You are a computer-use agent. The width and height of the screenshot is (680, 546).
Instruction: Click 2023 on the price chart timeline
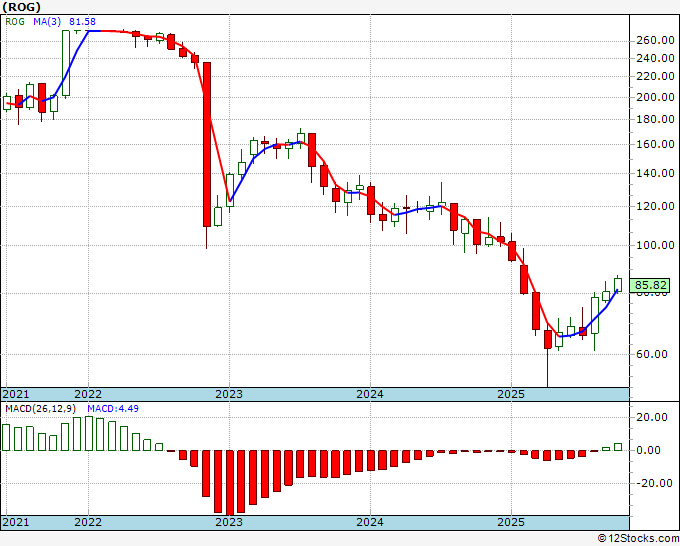click(x=229, y=394)
